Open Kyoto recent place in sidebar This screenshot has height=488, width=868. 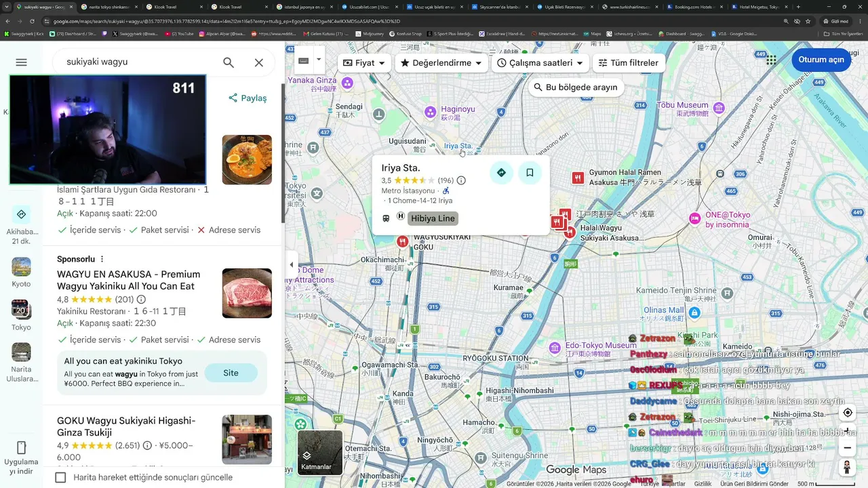(x=21, y=272)
